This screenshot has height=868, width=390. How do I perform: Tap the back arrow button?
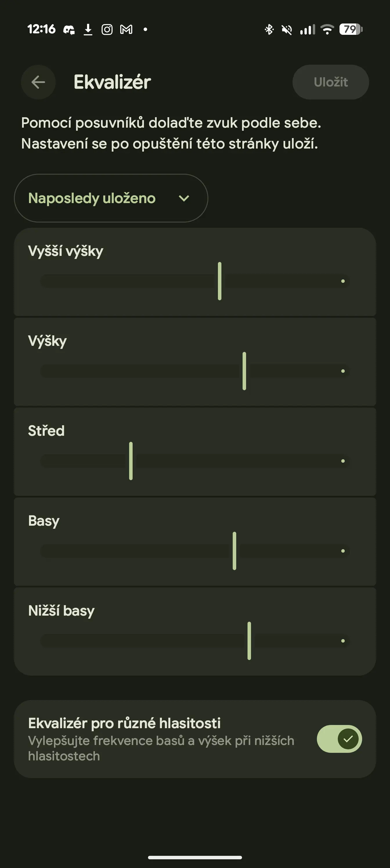tap(38, 82)
